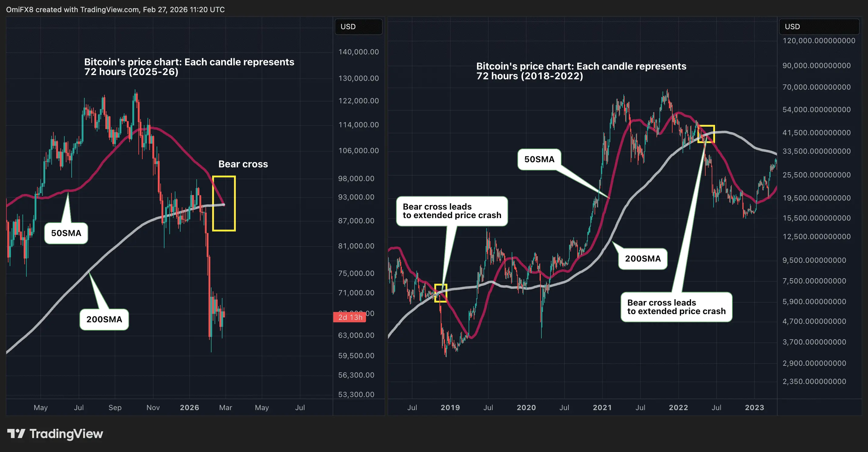Click the 140,000.00 price level on left scale
This screenshot has width=868, height=452.
(358, 52)
